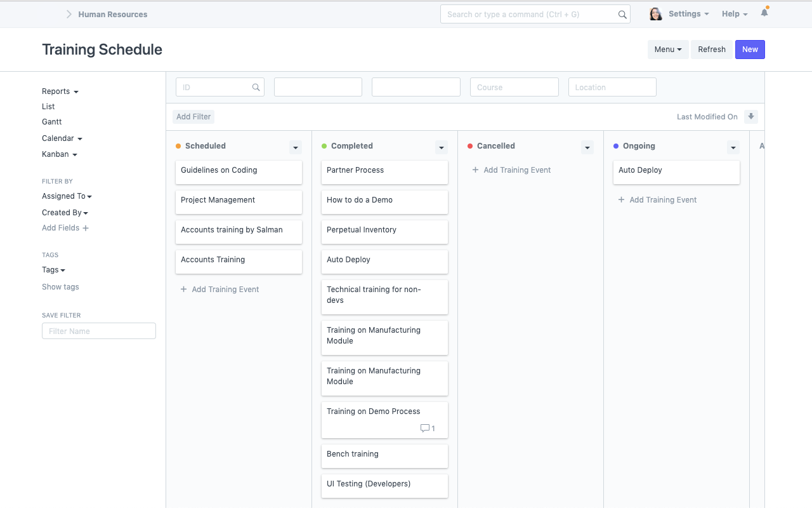Click the Filter Name input field
812x508 pixels.
[x=99, y=331]
